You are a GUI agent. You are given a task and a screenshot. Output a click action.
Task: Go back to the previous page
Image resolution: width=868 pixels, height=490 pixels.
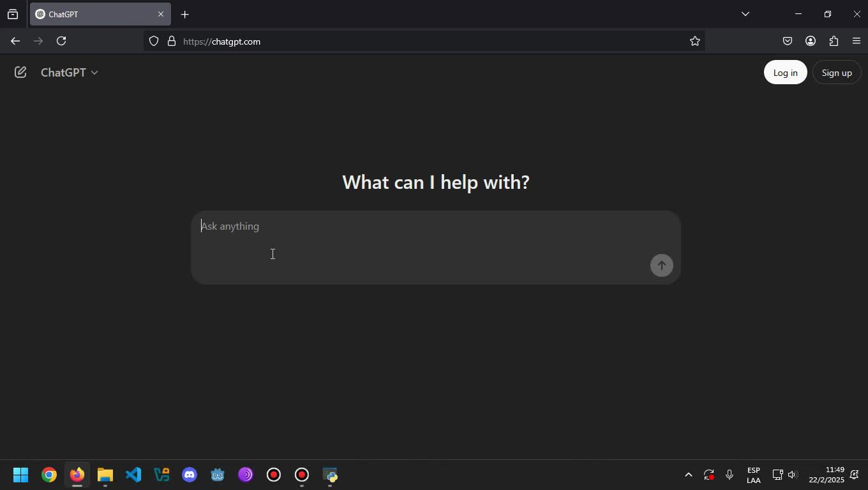pyautogui.click(x=15, y=41)
